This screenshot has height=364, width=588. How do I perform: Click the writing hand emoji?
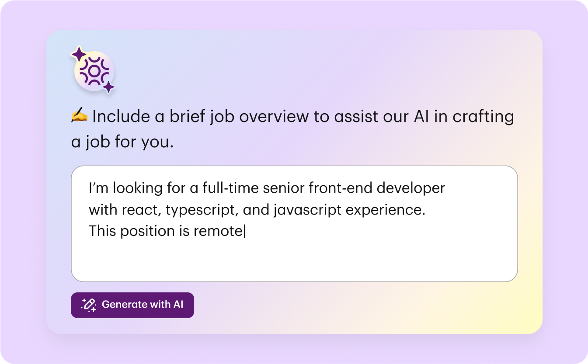click(x=79, y=117)
